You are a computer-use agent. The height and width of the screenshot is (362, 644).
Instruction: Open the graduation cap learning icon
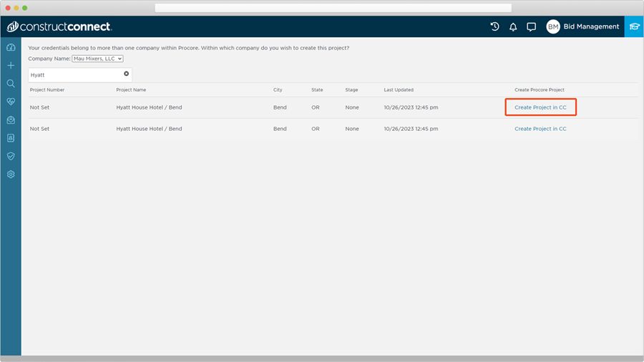[634, 26]
